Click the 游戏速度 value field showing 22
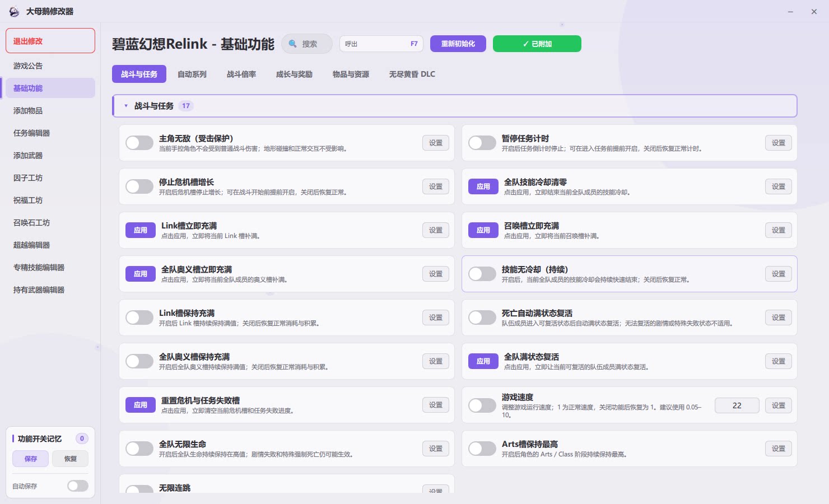Viewport: 829px width, 504px height. (737, 405)
